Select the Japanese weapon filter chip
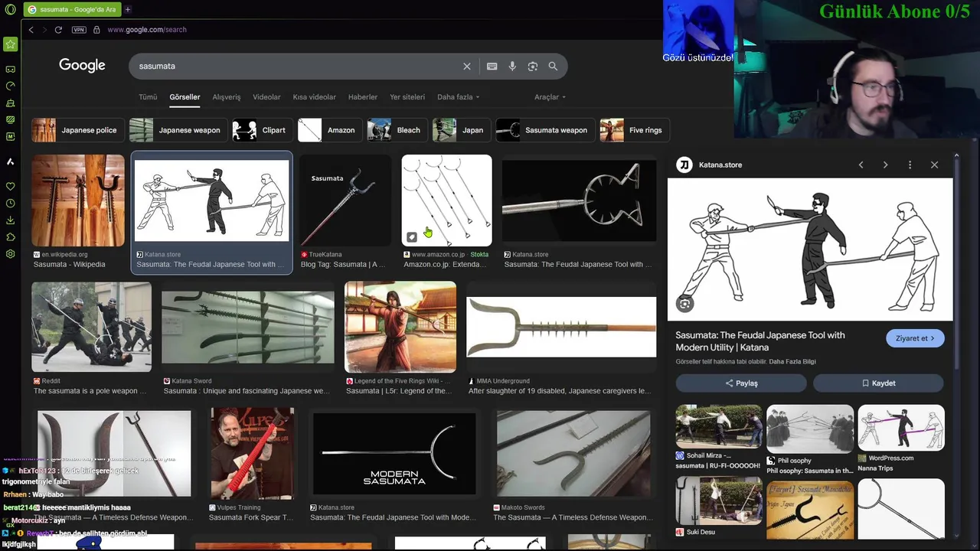The height and width of the screenshot is (551, 980). [178, 130]
